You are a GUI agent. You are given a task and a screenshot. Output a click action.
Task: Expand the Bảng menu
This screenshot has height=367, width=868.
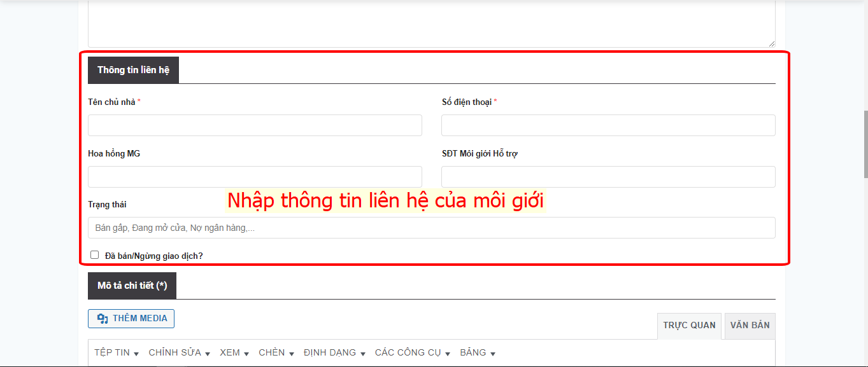pyautogui.click(x=477, y=353)
